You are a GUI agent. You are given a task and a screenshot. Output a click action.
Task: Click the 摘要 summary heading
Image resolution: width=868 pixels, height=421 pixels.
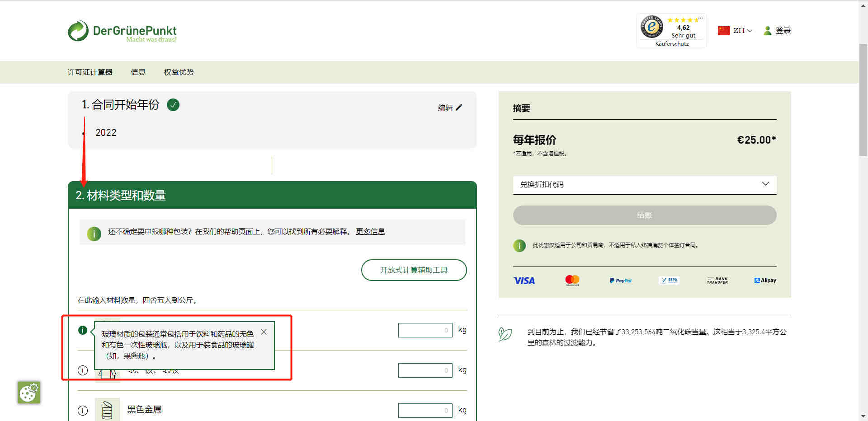521,108
